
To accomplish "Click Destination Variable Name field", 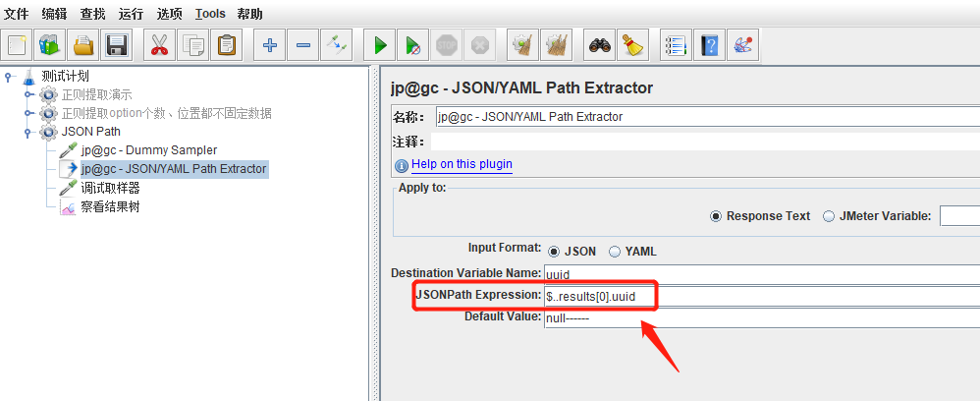I will (762, 274).
